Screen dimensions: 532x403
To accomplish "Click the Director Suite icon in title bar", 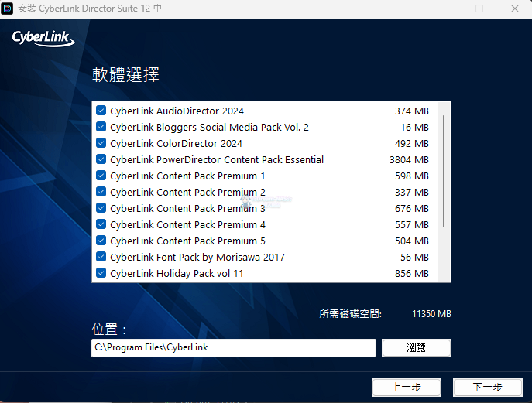I will click(x=7, y=9).
